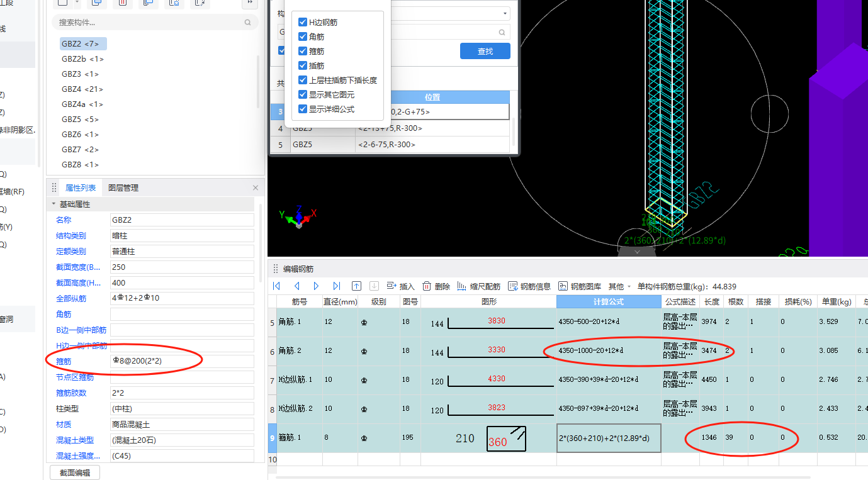Open 其他 dropdown in rebar toolbar
This screenshot has width=868, height=480.
pos(619,286)
